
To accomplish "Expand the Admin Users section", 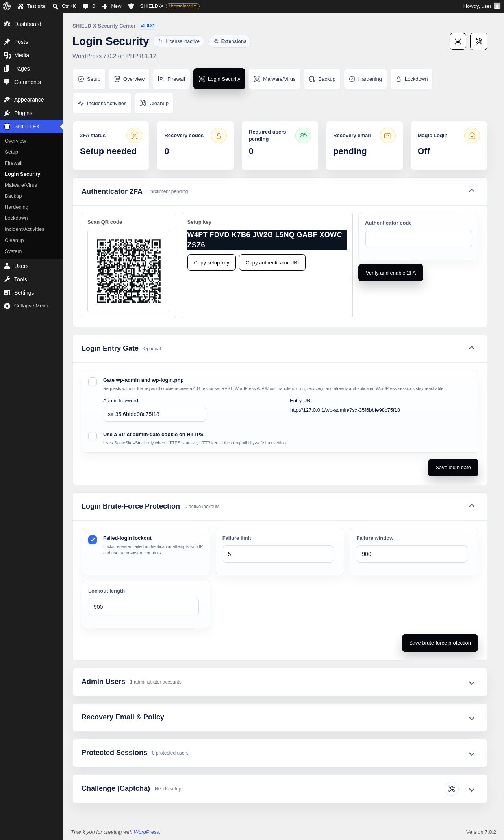I will click(472, 683).
